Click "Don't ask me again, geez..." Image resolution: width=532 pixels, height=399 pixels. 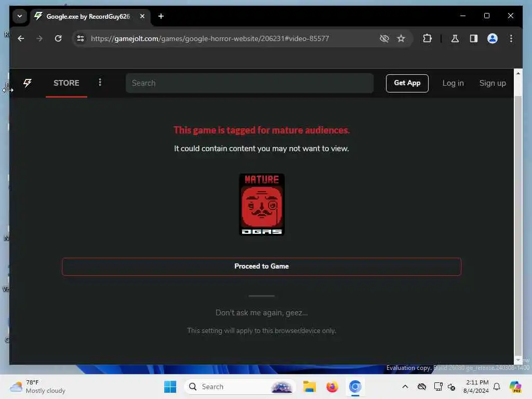[262, 313]
